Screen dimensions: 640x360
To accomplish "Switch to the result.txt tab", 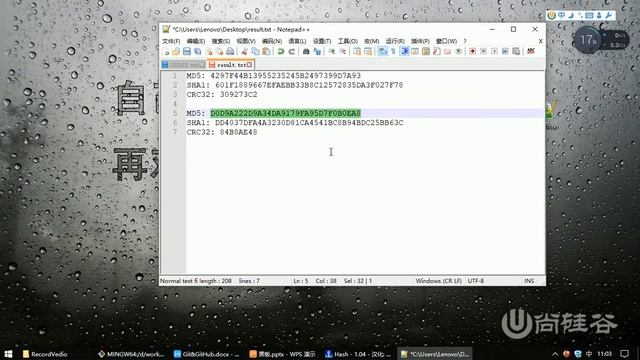I will point(231,64).
